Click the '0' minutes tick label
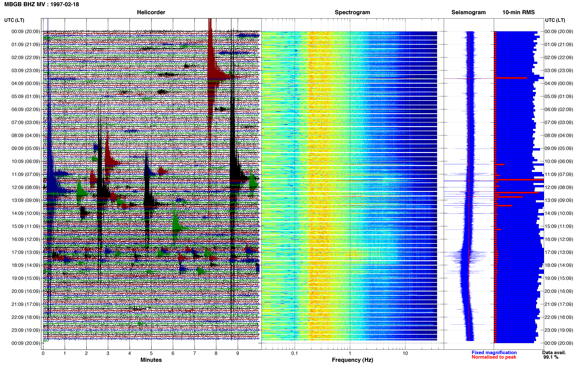Viewport: 588px width, 368px height. (x=43, y=353)
